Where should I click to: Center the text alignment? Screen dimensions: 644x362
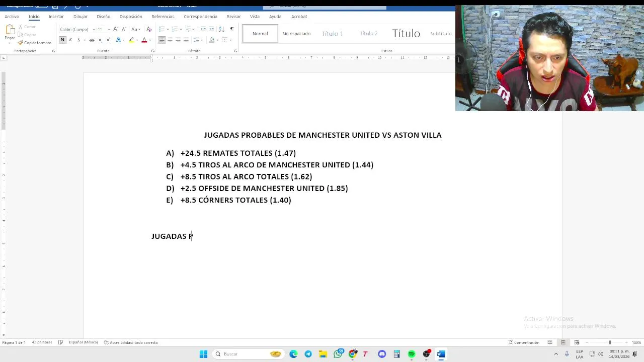pos(170,40)
